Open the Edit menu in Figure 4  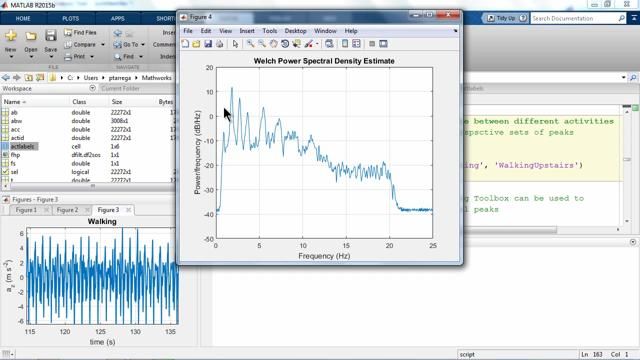click(206, 31)
